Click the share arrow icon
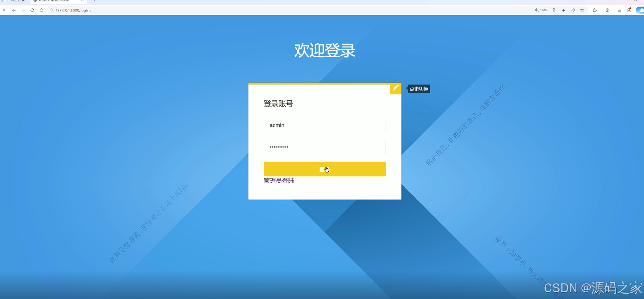The width and height of the screenshot is (644, 299). (573, 10)
